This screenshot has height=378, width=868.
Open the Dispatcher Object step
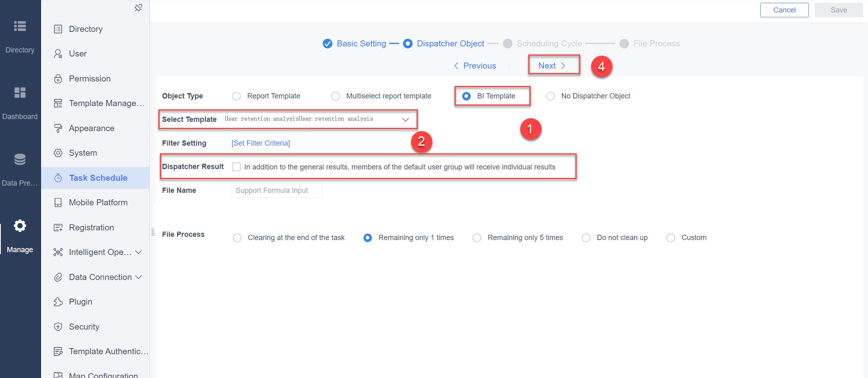pos(444,44)
